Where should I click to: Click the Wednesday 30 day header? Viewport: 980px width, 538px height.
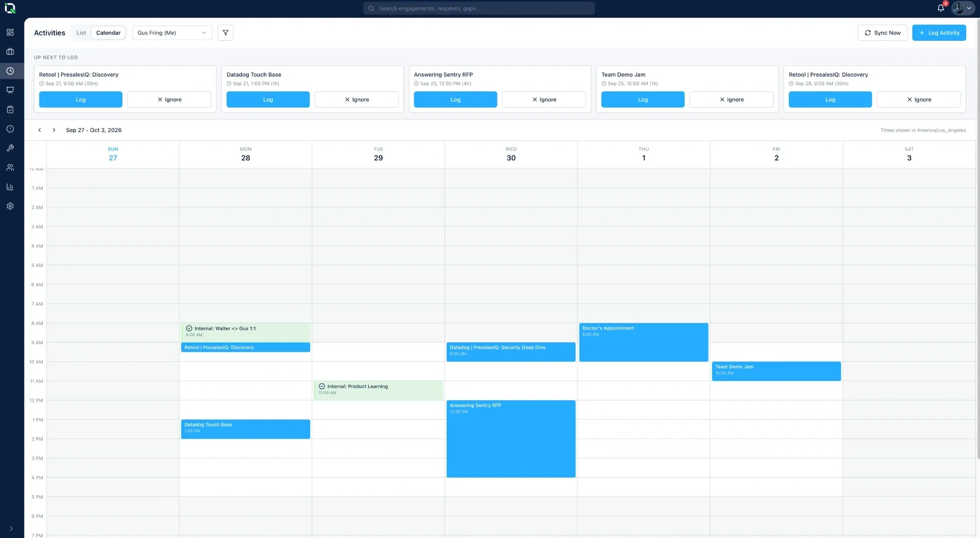[x=511, y=154]
